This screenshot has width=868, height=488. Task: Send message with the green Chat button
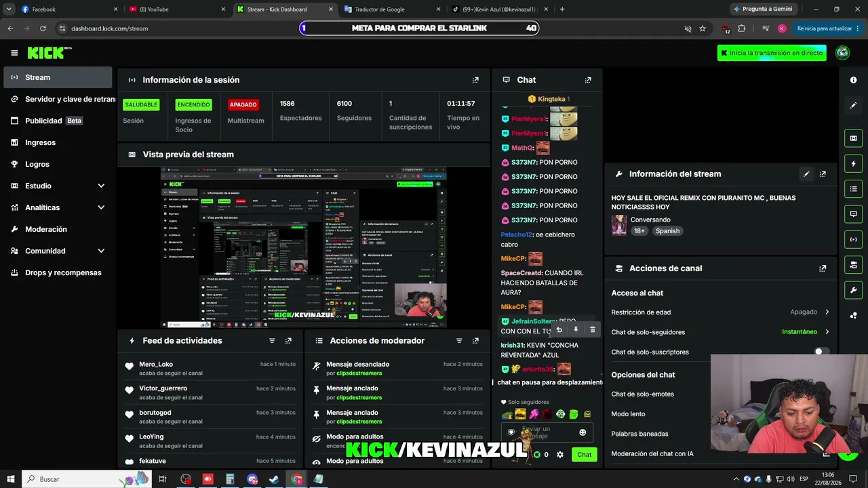pos(585,455)
